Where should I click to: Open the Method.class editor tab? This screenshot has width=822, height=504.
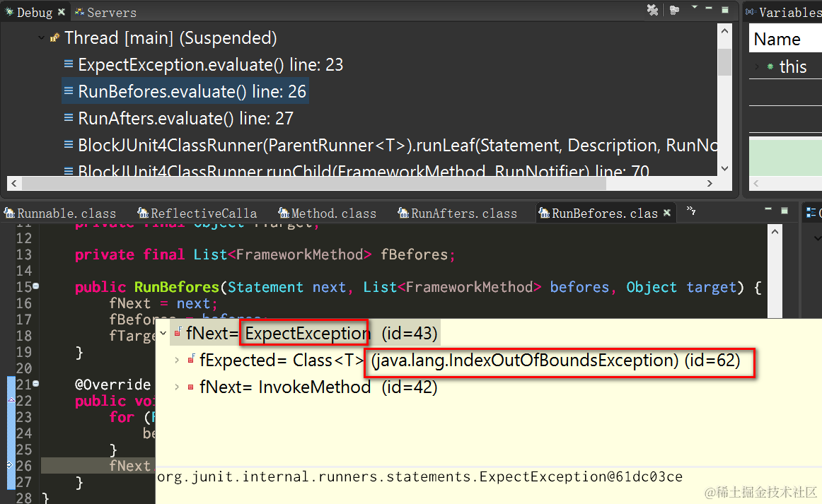click(327, 213)
